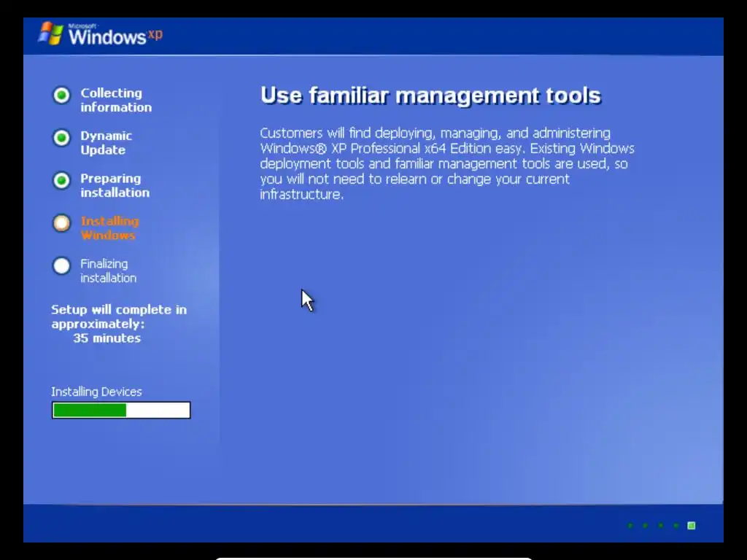Click the Preparing installation label
747x560 pixels.
click(x=115, y=185)
